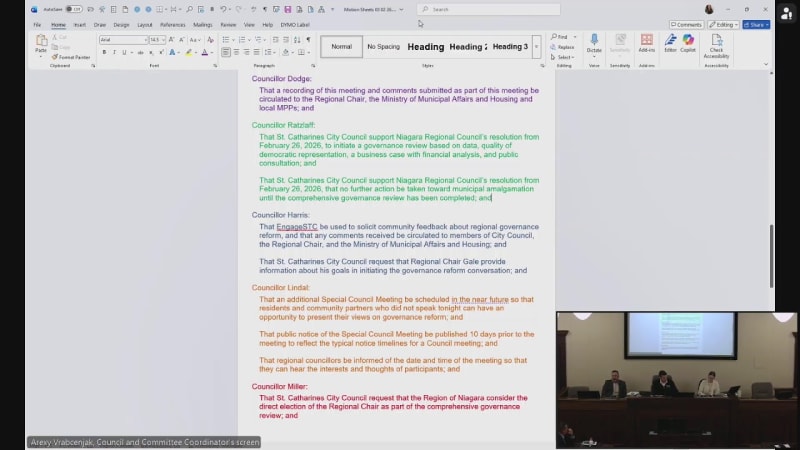
Task: Justify paragraph text
Action: [257, 52]
